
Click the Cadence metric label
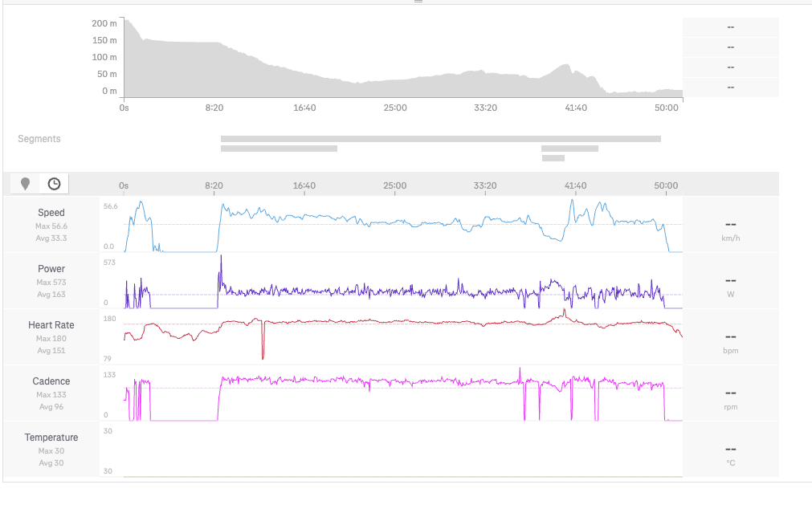[51, 381]
